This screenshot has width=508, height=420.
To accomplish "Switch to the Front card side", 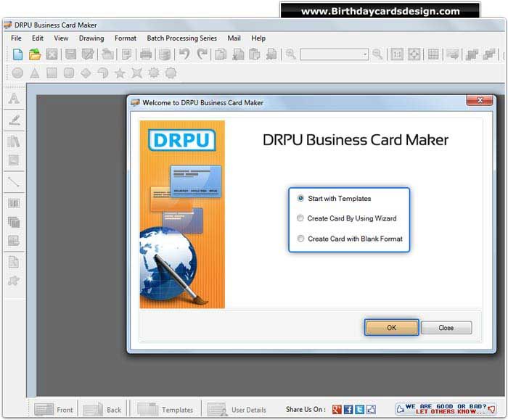I will pos(54,410).
